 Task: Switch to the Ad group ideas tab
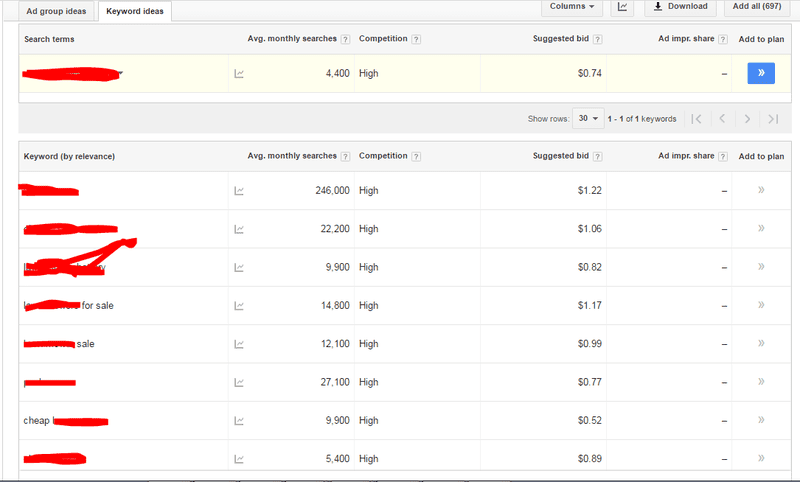click(x=56, y=11)
